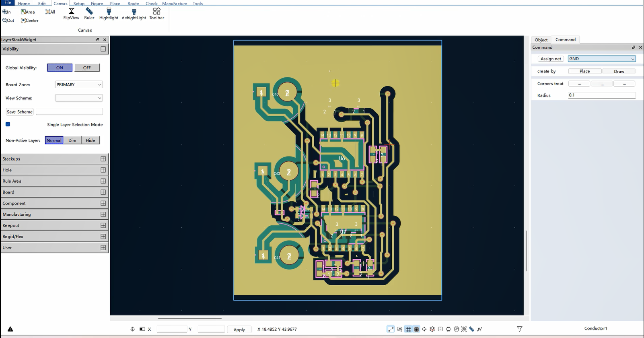Open the Board Zone PRIMARY dropdown
Screen dimensions: 644x338
tap(79, 84)
